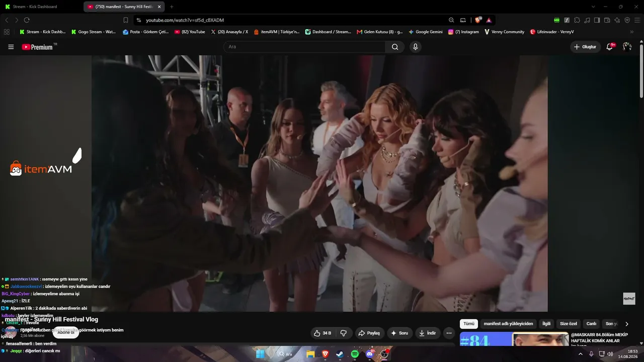
Task: Click the browser address bar URL
Action: (185, 20)
